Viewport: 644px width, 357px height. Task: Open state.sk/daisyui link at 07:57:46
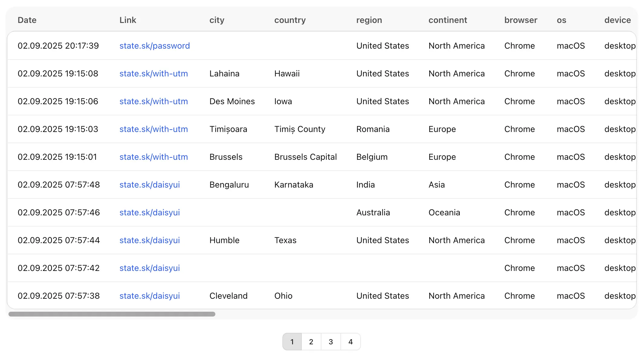pyautogui.click(x=150, y=212)
